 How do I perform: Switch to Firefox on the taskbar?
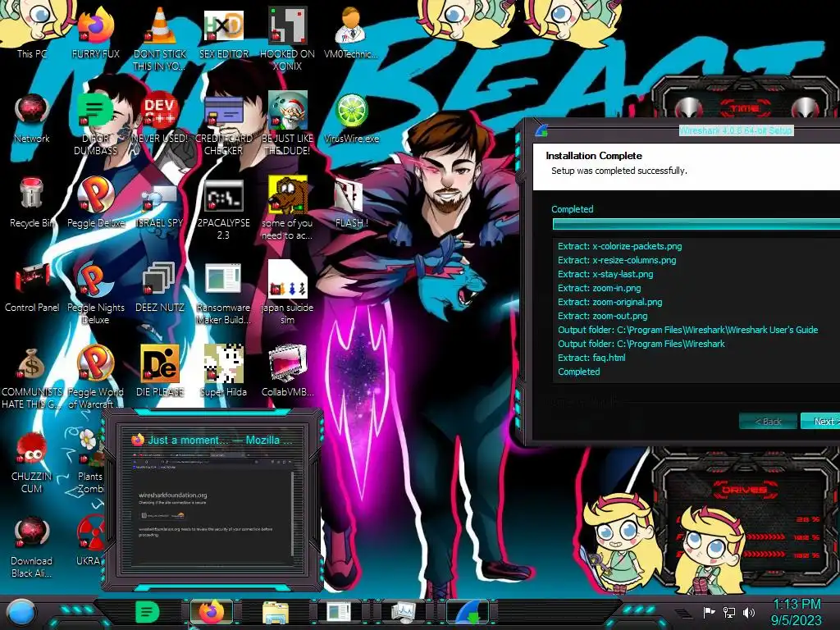click(x=212, y=612)
